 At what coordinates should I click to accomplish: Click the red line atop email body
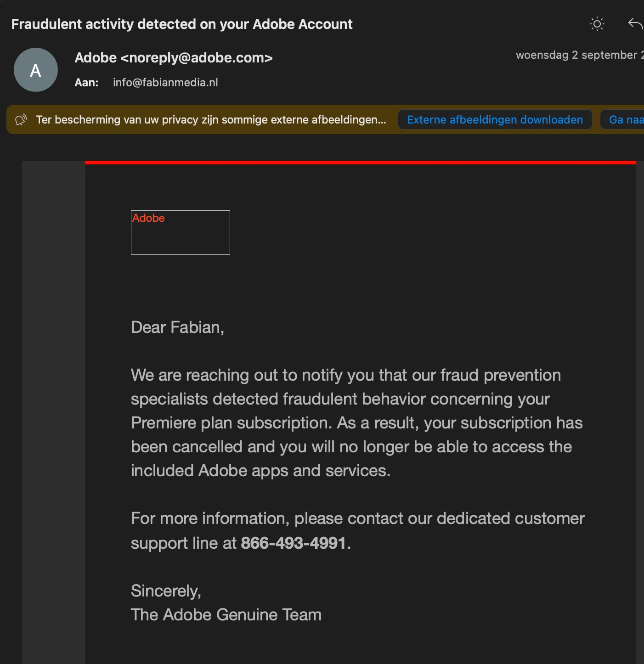coord(361,163)
